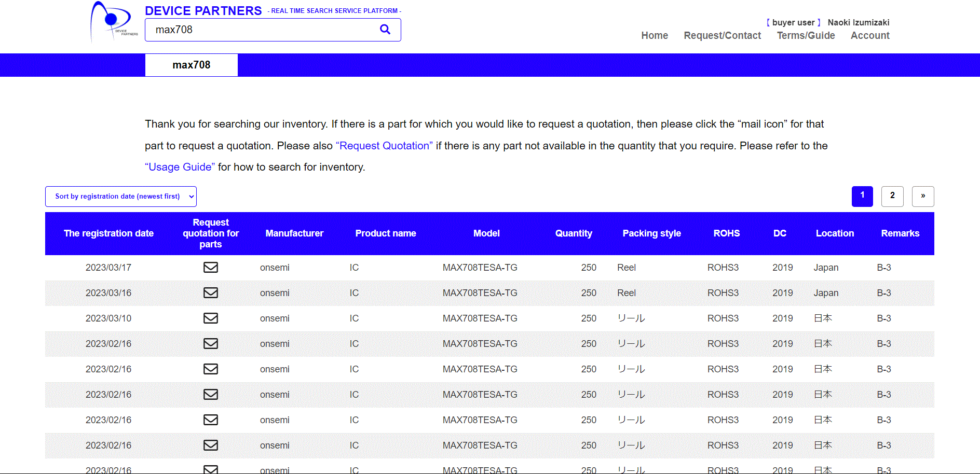Image resolution: width=980 pixels, height=474 pixels.
Task: Click the Location column header
Action: click(x=835, y=233)
